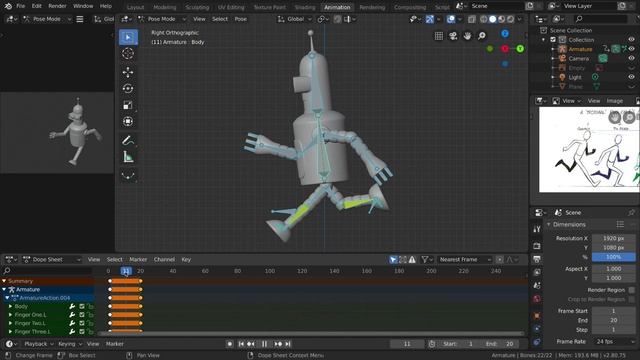Jump to first frame in timeline
This screenshot has height=360, width=640.
[241, 344]
